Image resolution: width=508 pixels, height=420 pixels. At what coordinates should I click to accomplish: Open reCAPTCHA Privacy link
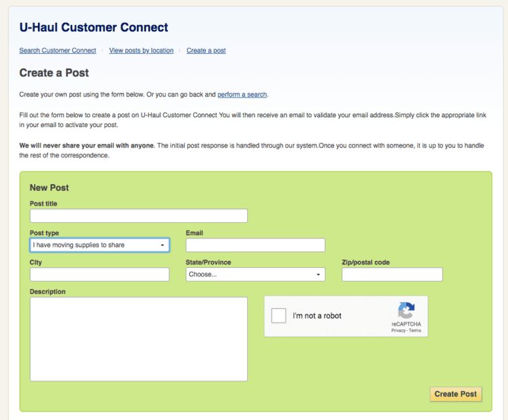[x=398, y=331]
